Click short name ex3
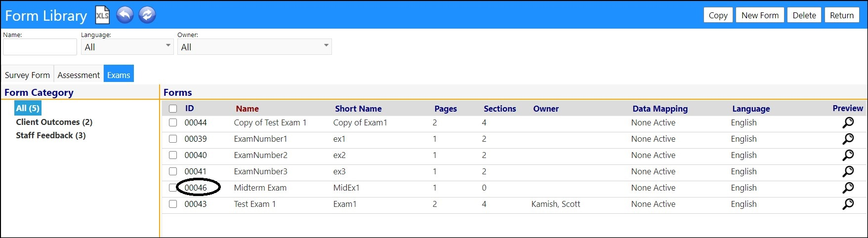868x238 pixels. 339,171
